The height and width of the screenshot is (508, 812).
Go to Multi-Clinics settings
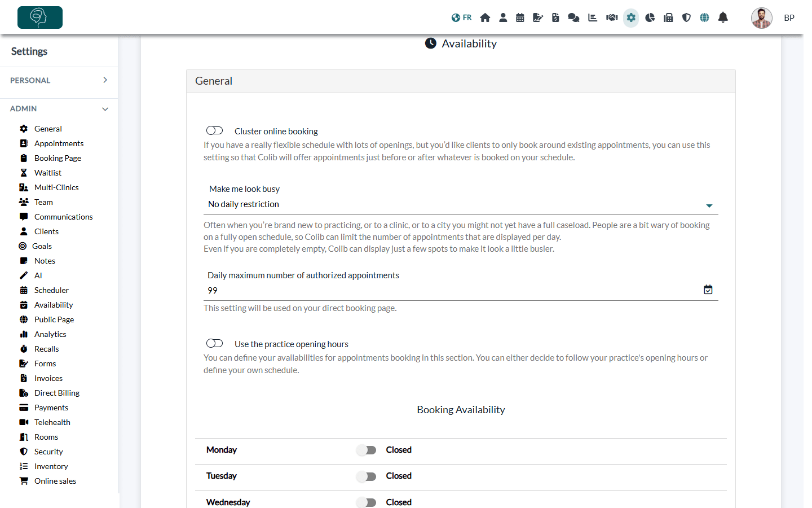point(56,187)
